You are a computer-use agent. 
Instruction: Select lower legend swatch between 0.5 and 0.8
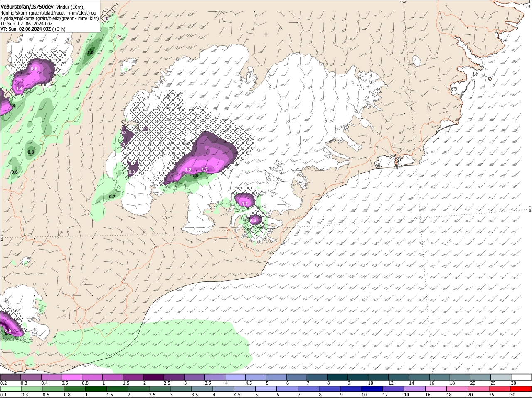tap(53, 389)
